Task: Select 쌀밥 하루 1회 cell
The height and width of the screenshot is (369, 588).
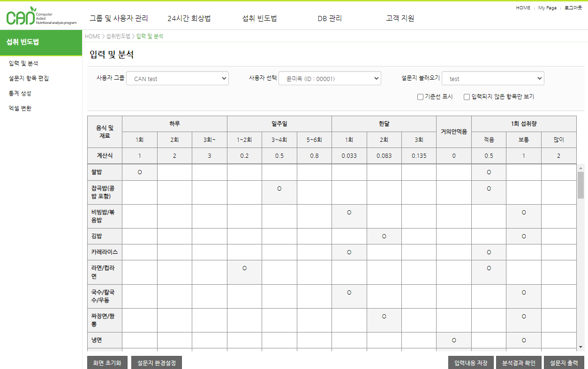Action: 140,172
